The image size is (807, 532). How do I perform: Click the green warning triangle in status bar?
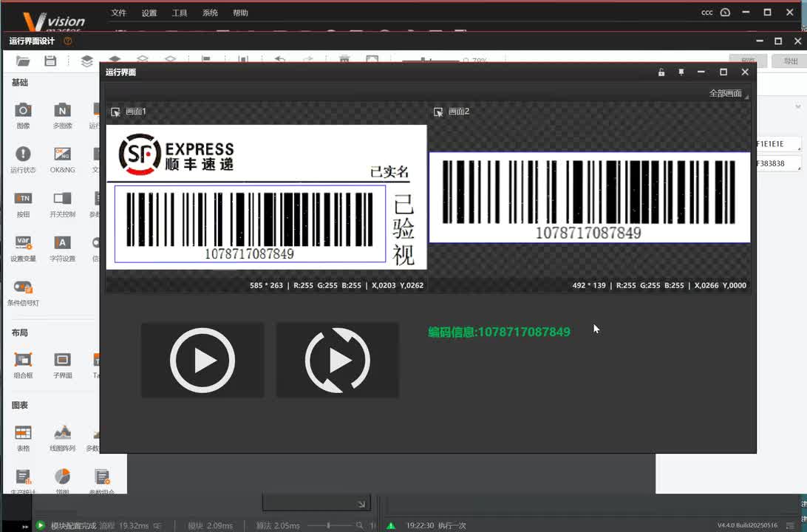click(x=391, y=525)
